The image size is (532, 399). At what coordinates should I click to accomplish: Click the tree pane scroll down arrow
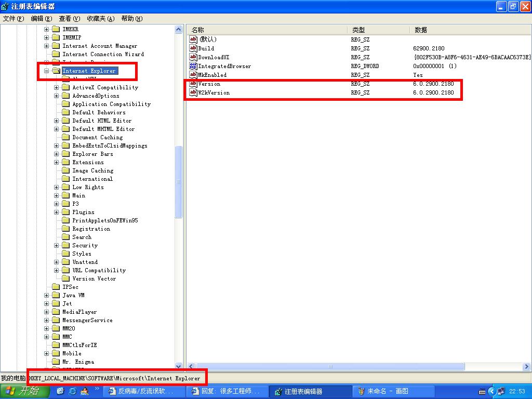pos(179,366)
